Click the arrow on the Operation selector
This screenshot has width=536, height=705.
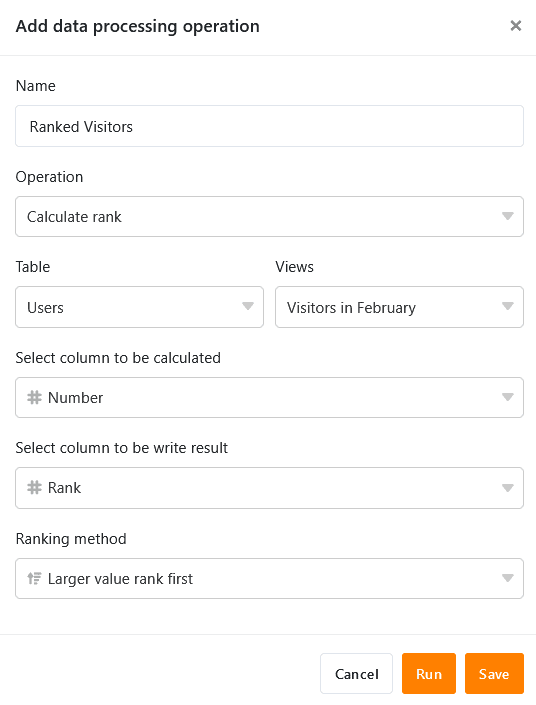click(x=508, y=216)
